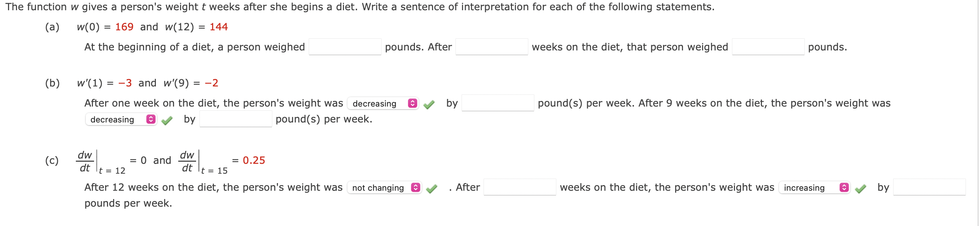The height and width of the screenshot is (226, 980).
Task: Click the red value 0.25 in part (c)
Action: [x=254, y=160]
